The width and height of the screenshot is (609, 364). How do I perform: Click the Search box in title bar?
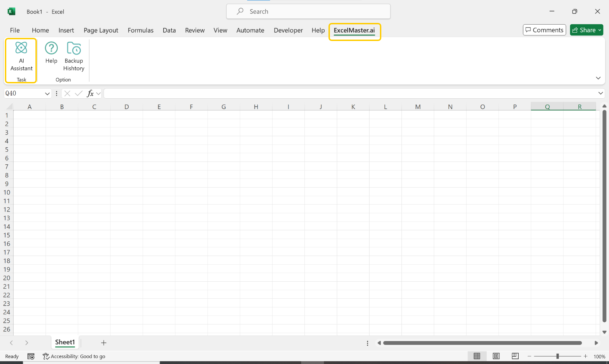pos(308,11)
